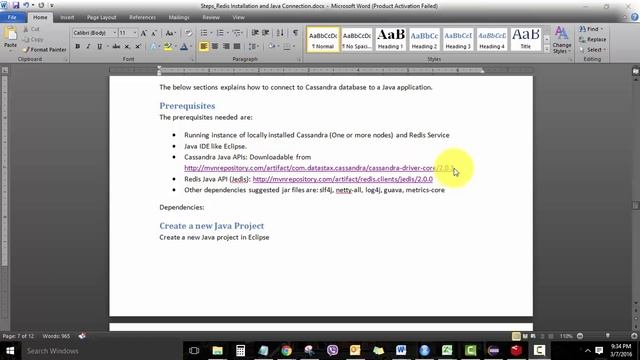
Task: Select Align Text Right
Action: 226,47
